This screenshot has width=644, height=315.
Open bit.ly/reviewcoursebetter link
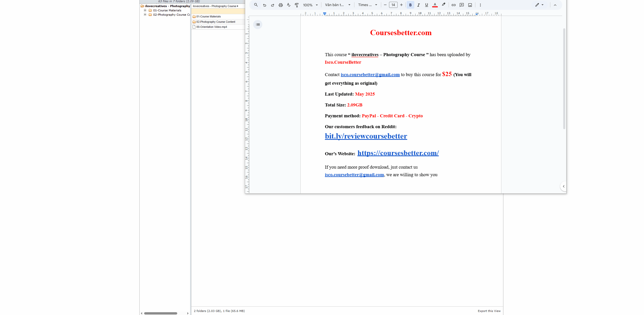click(x=366, y=136)
